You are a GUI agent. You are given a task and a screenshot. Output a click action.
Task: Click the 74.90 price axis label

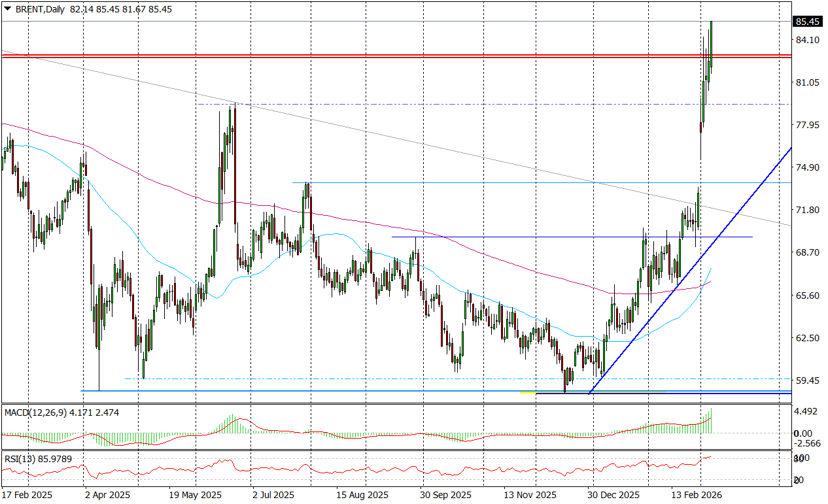pyautogui.click(x=806, y=167)
